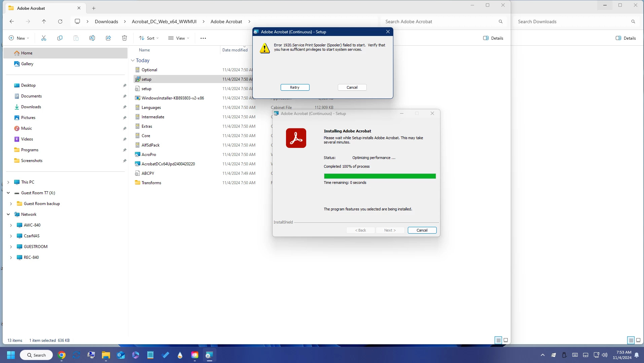The width and height of the screenshot is (644, 363).
Task: Expand the CzarNAS network node
Action: coord(11,236)
